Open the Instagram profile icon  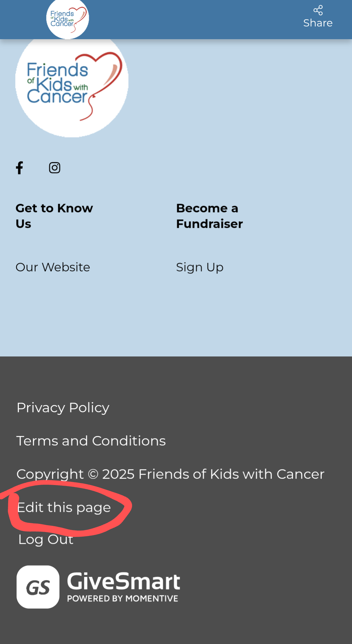[x=54, y=168]
